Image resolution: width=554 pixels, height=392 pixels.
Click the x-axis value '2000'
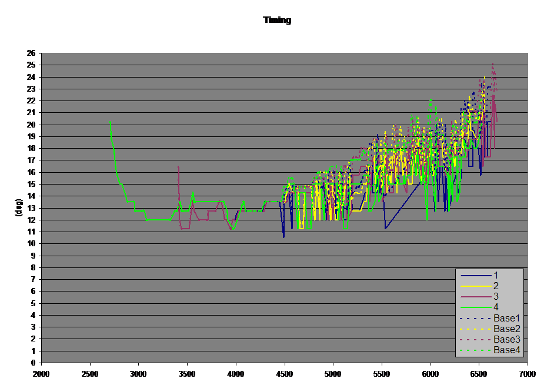41,374
